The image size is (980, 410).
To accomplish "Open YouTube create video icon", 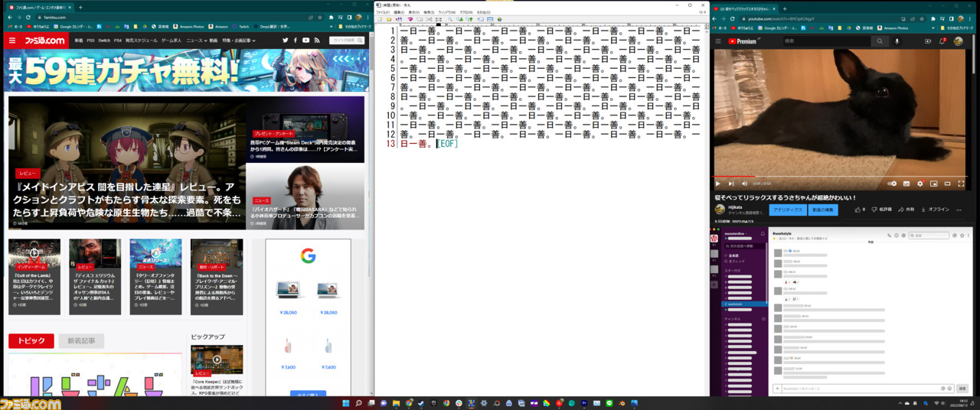I will pos(929,41).
